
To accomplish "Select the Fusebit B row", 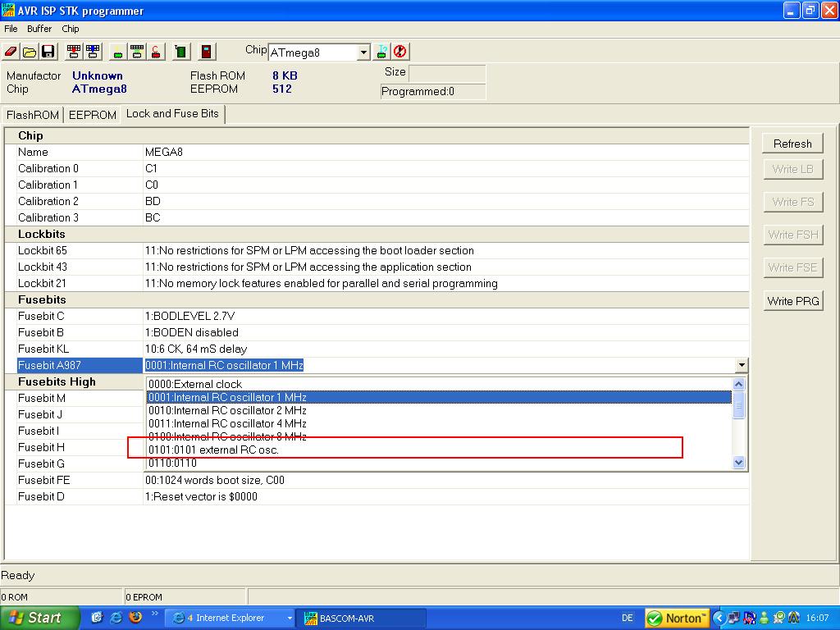I will coord(377,332).
